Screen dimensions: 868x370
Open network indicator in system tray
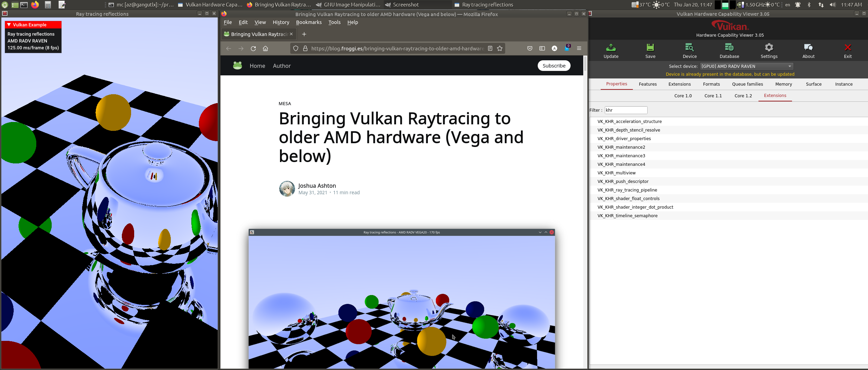(x=821, y=5)
